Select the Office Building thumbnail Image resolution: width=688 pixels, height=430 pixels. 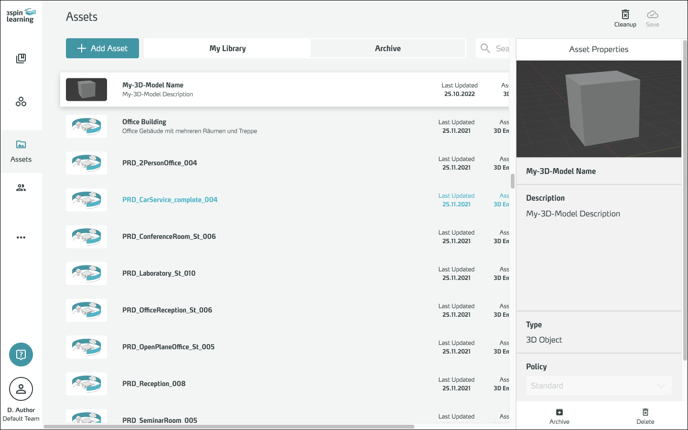point(87,126)
